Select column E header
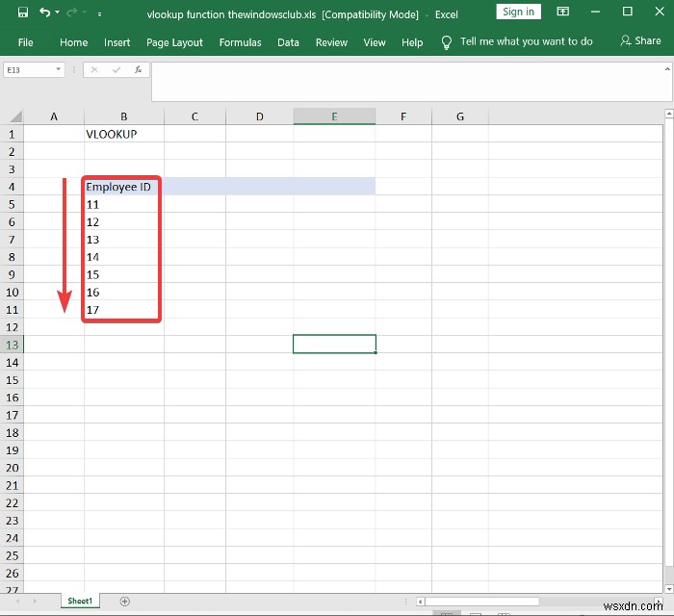This screenshot has height=616, width=674. tap(334, 116)
